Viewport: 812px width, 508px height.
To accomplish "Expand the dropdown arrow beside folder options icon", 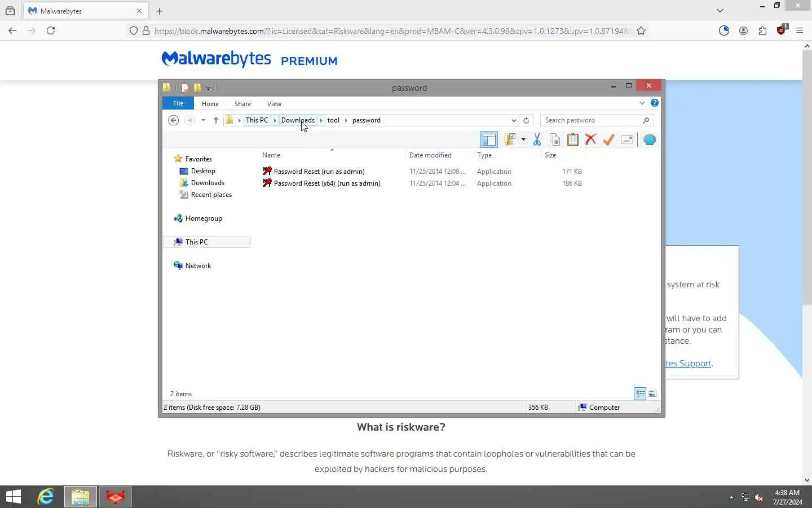I will click(x=523, y=139).
